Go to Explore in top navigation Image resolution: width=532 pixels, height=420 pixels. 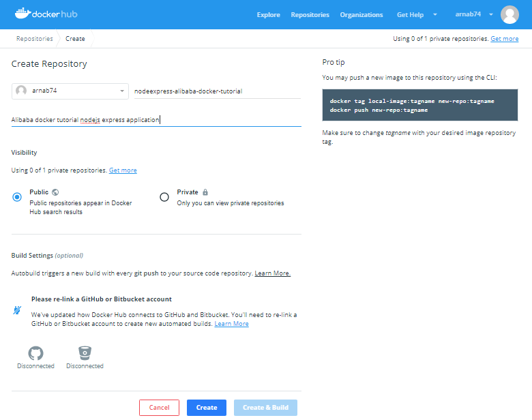[x=268, y=15]
